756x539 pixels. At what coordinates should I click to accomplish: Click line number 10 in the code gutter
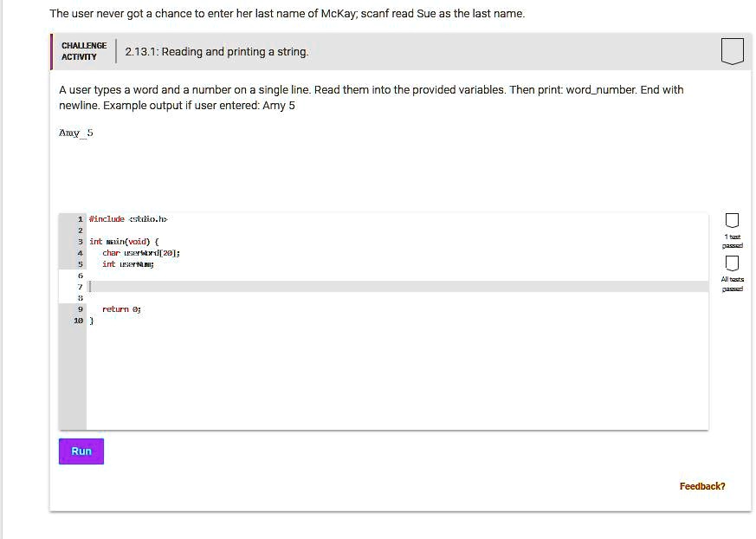pyautogui.click(x=77, y=320)
